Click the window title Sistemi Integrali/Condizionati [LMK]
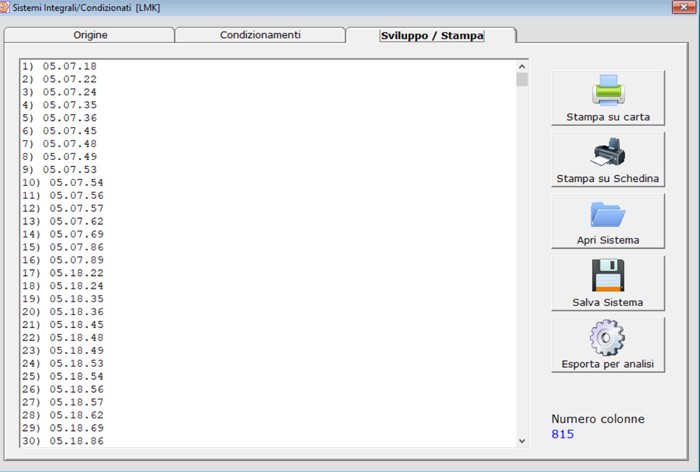The image size is (700, 472). 86,8
